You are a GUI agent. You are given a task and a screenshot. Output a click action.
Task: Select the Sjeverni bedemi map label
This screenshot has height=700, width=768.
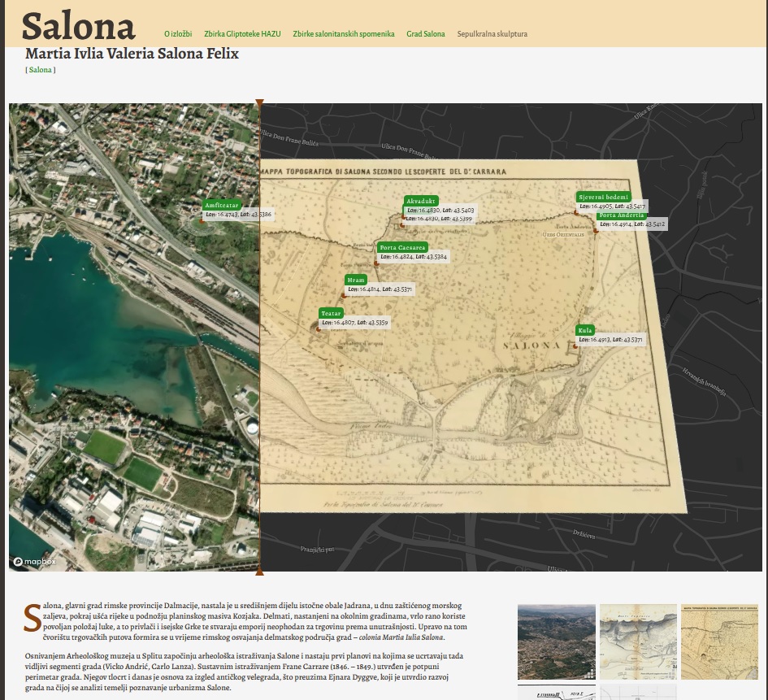[x=603, y=197]
